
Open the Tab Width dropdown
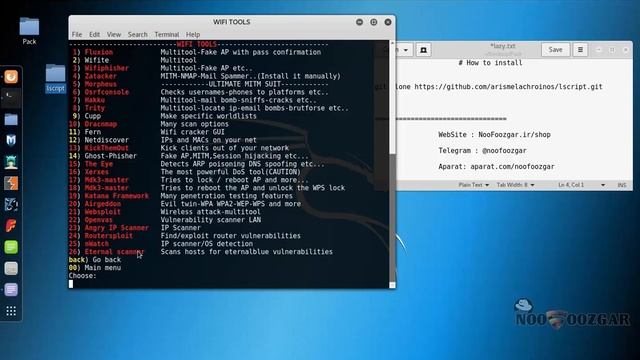[x=515, y=185]
